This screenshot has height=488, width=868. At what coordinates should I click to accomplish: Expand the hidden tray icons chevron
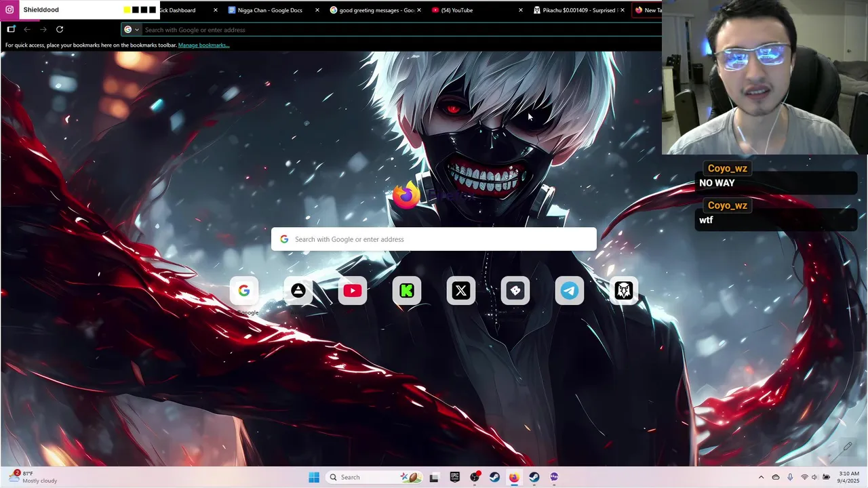(761, 477)
